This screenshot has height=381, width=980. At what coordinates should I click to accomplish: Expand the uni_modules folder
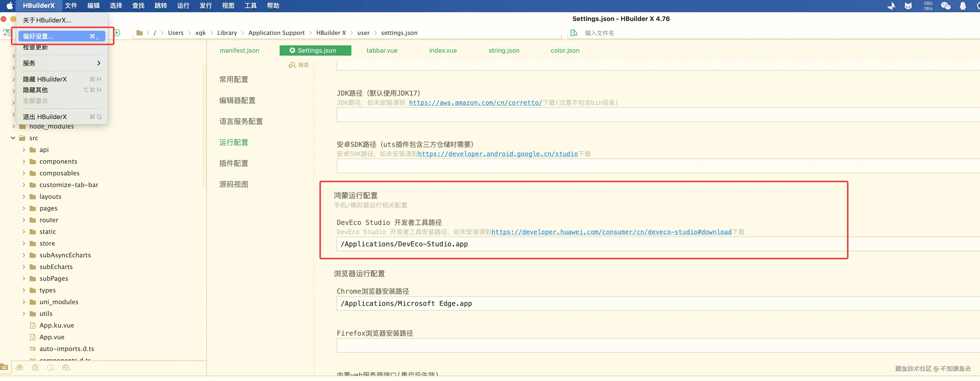24,302
